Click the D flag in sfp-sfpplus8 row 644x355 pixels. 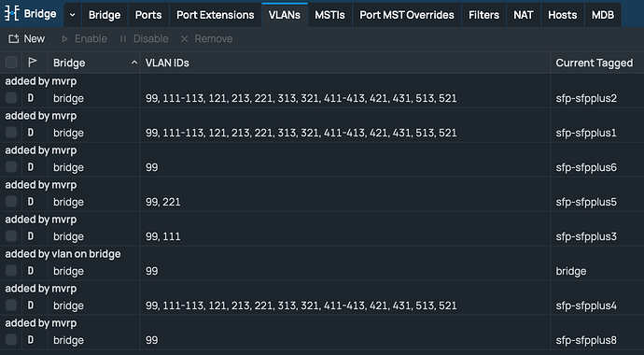click(x=31, y=340)
